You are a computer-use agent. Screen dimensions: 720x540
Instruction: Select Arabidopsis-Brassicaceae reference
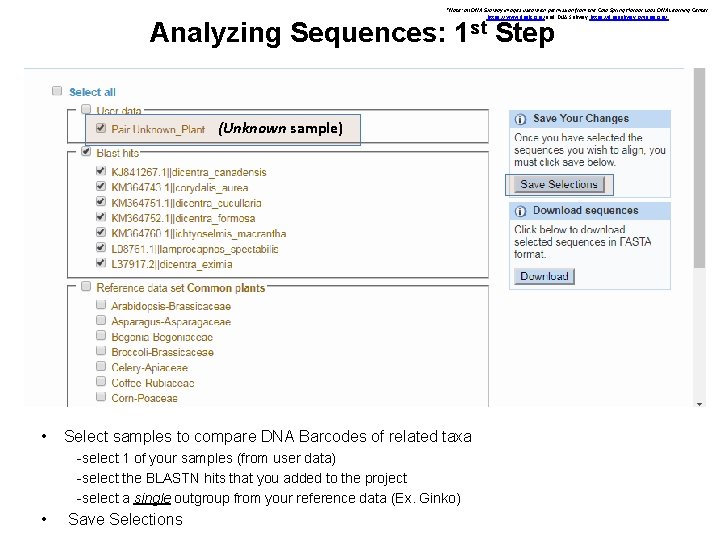[101, 306]
